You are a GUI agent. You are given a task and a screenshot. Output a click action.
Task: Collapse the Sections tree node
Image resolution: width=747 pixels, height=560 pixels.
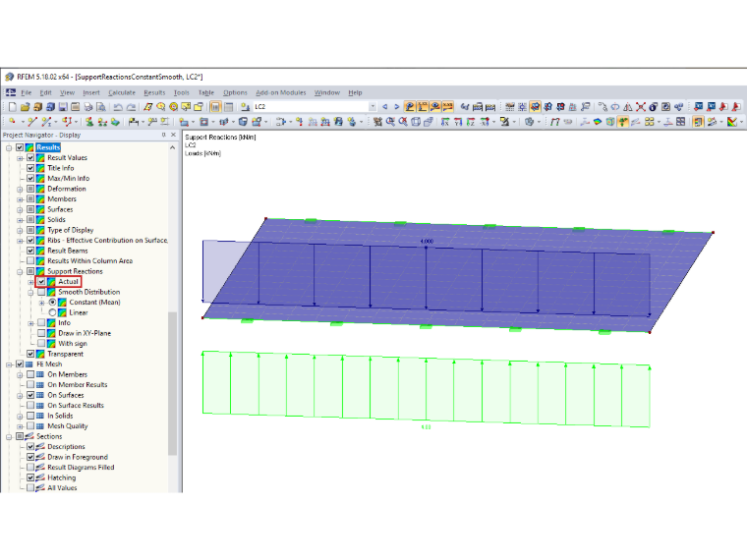(x=9, y=436)
